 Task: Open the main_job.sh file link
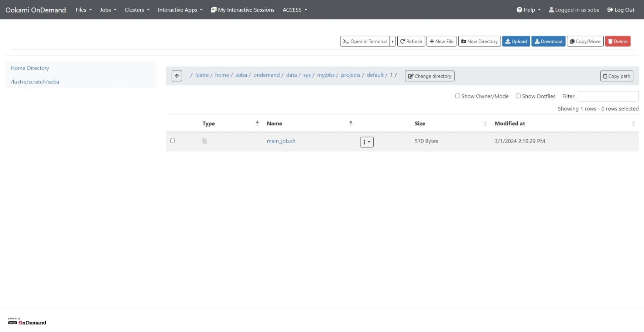pyautogui.click(x=281, y=141)
